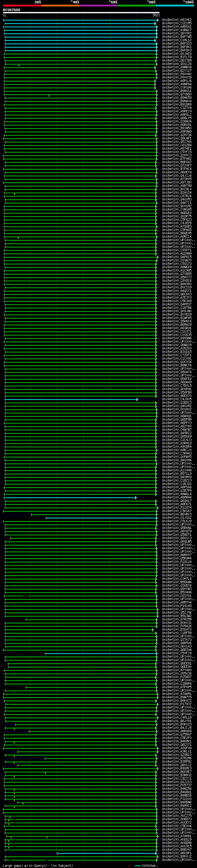Click the label UniRef100_P05737

tap(176, 785)
